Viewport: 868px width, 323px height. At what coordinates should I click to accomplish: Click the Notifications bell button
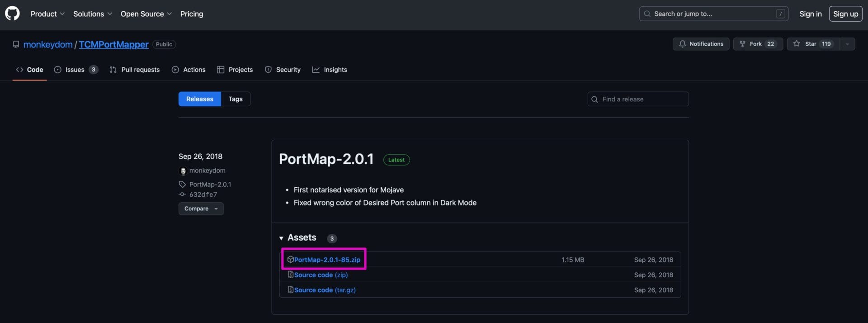tap(701, 44)
